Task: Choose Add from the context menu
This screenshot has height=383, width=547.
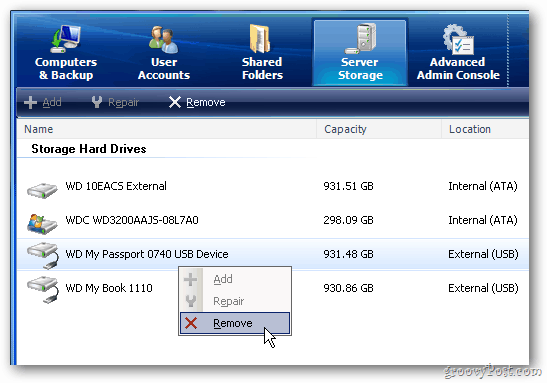Action: (235, 279)
